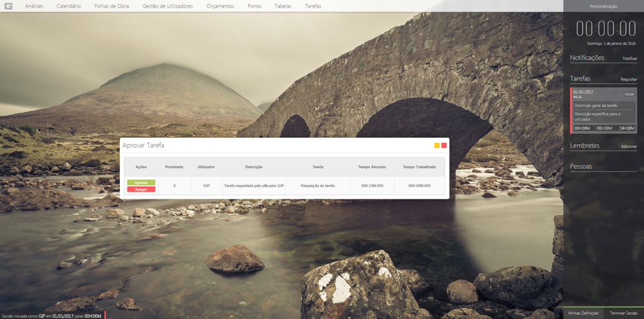Click Terminar Sessão to log out
Image resolution: width=644 pixels, height=319 pixels.
(623, 313)
